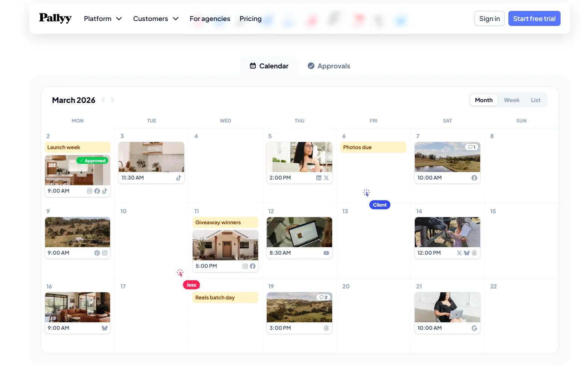
Task: Click X icon on the 2:00 PM post
Action: coord(326,178)
